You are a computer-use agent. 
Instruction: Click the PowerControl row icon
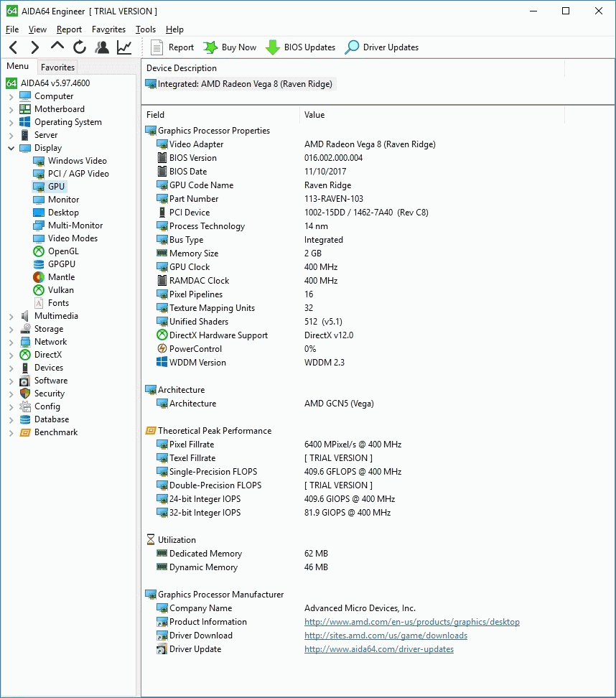[x=162, y=349]
